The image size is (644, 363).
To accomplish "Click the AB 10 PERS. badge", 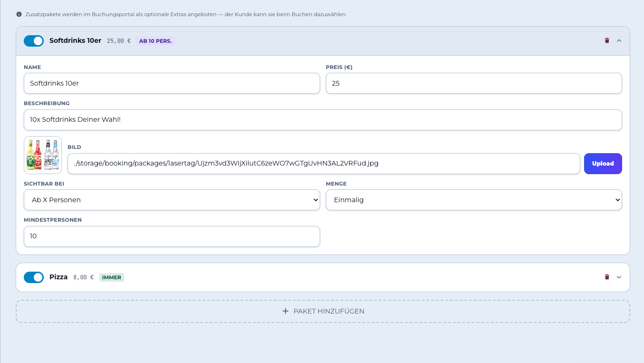I will (x=156, y=41).
